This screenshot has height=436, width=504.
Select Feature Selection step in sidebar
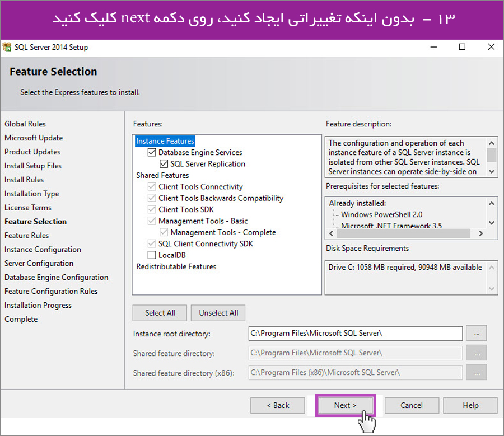click(x=35, y=222)
